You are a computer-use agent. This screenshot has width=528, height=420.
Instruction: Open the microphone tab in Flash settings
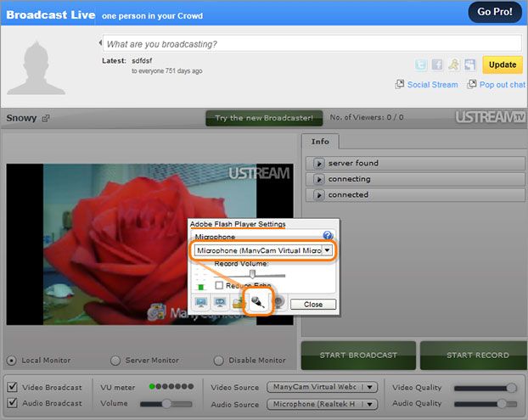click(259, 301)
